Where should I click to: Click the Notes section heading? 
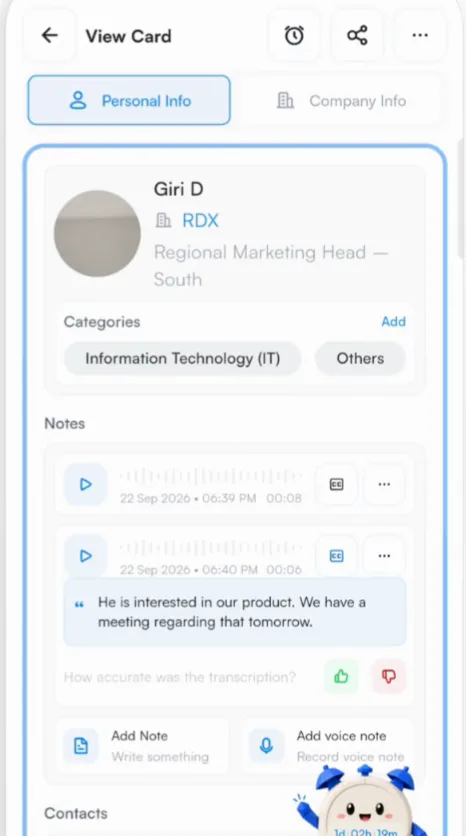pyautogui.click(x=65, y=423)
